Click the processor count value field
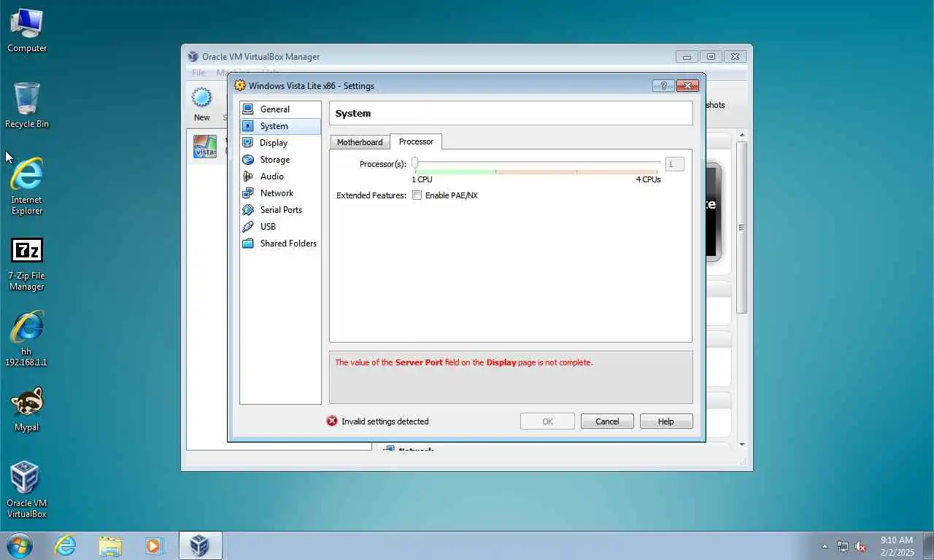The width and height of the screenshot is (934, 560). coord(674,164)
